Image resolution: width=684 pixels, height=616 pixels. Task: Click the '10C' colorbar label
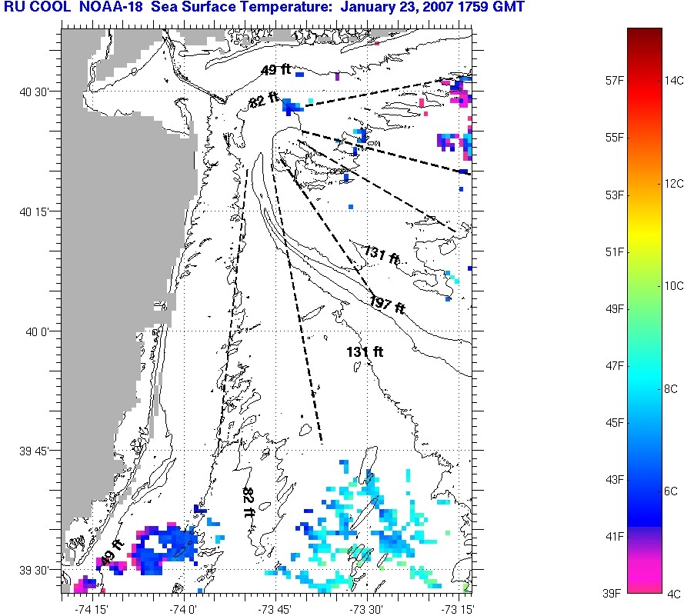click(x=673, y=286)
